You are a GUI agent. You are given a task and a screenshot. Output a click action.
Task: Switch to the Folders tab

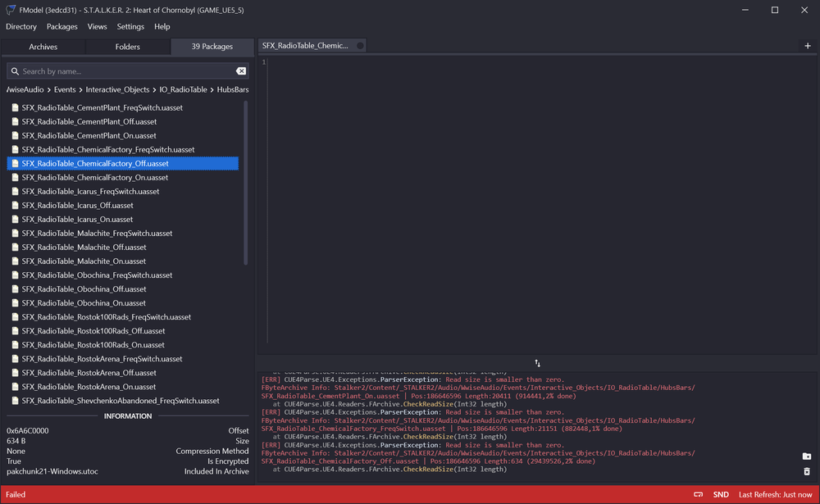coord(128,47)
